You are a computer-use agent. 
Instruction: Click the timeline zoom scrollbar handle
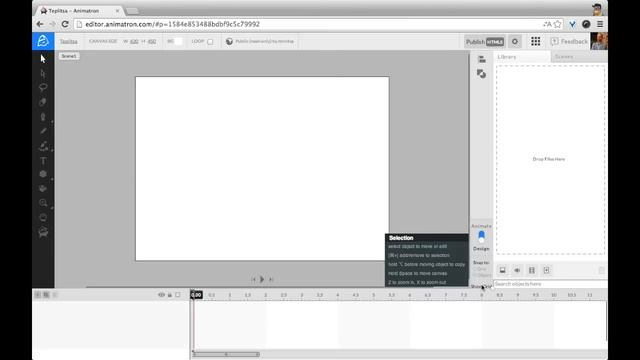[x=226, y=354]
